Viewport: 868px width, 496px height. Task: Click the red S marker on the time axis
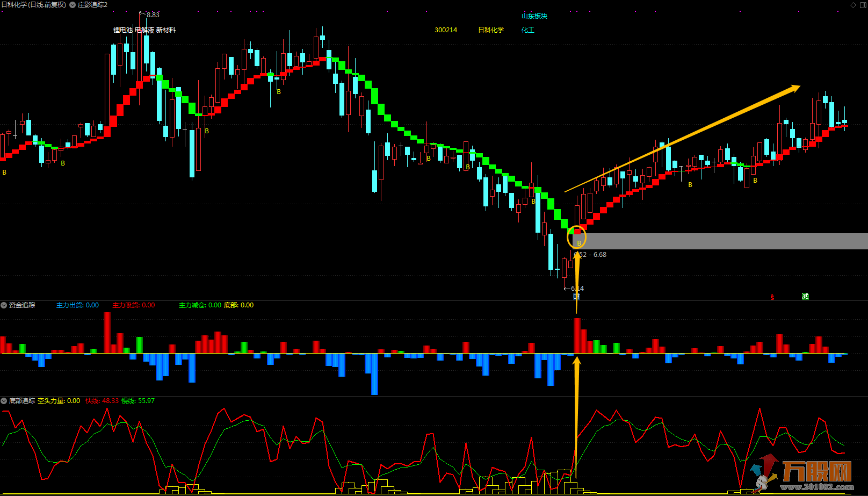[772, 297]
